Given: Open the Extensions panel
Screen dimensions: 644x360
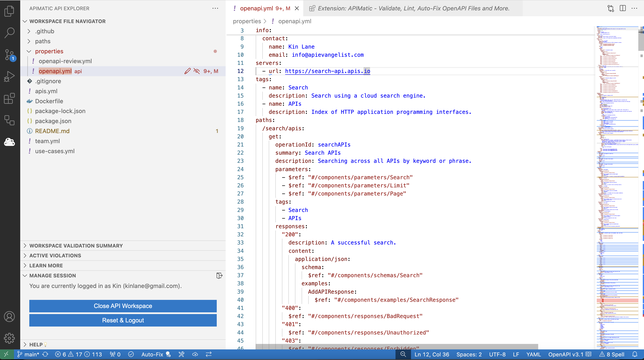Looking at the screenshot, I should click(x=9, y=99).
